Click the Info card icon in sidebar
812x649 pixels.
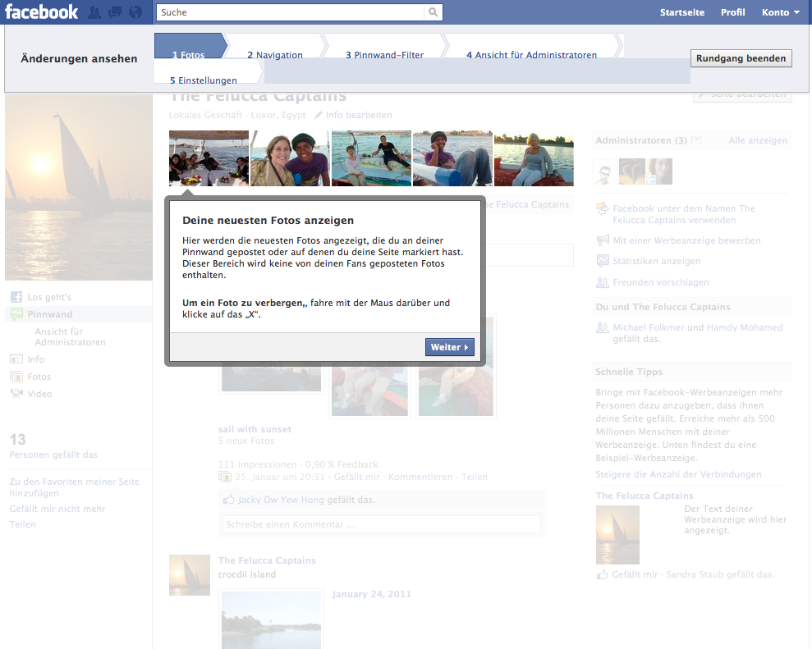coord(16,359)
